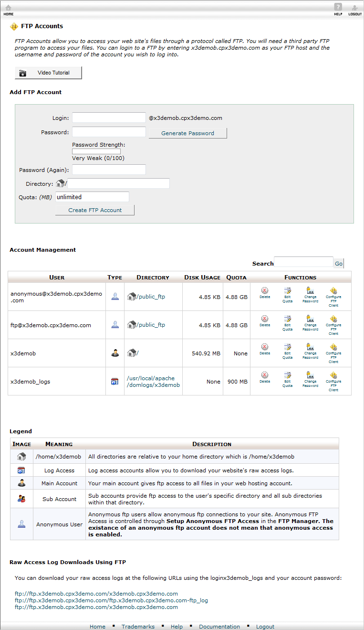Click the Go search button
Screen dimensions: 364x630
338,263
